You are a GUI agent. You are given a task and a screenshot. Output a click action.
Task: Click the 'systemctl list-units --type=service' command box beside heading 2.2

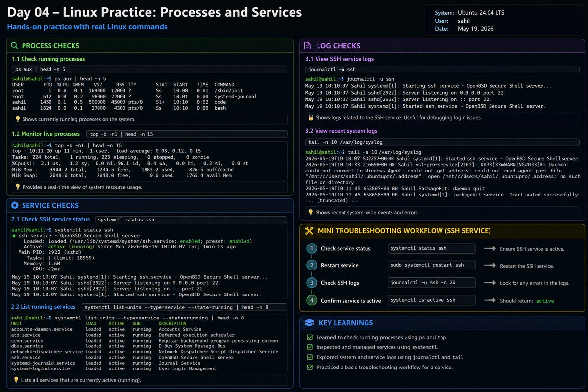tap(184, 307)
